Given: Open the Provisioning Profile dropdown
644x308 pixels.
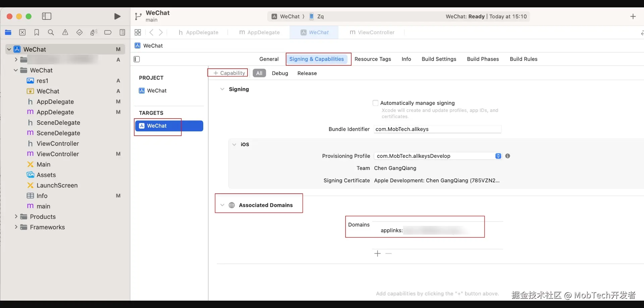Looking at the screenshot, I should (438, 156).
